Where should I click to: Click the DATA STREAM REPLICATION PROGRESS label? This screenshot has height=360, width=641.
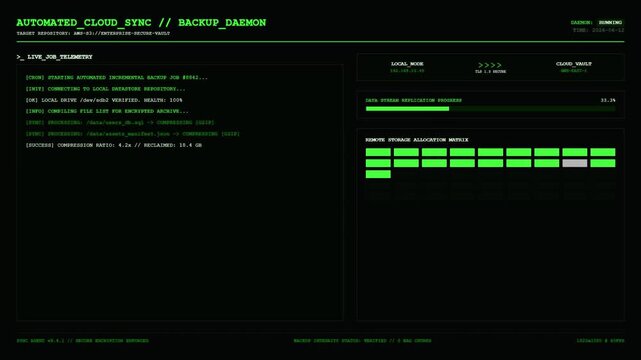(413, 100)
